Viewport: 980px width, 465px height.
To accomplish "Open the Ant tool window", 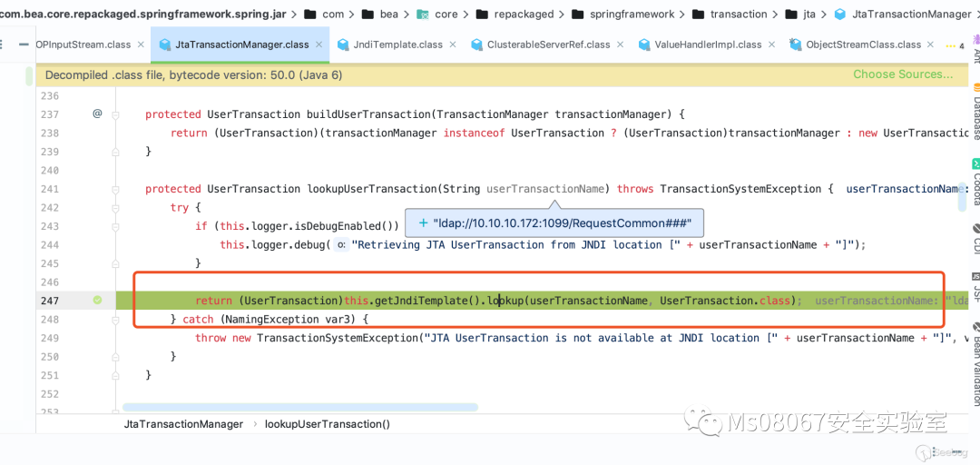I will tap(975, 49).
